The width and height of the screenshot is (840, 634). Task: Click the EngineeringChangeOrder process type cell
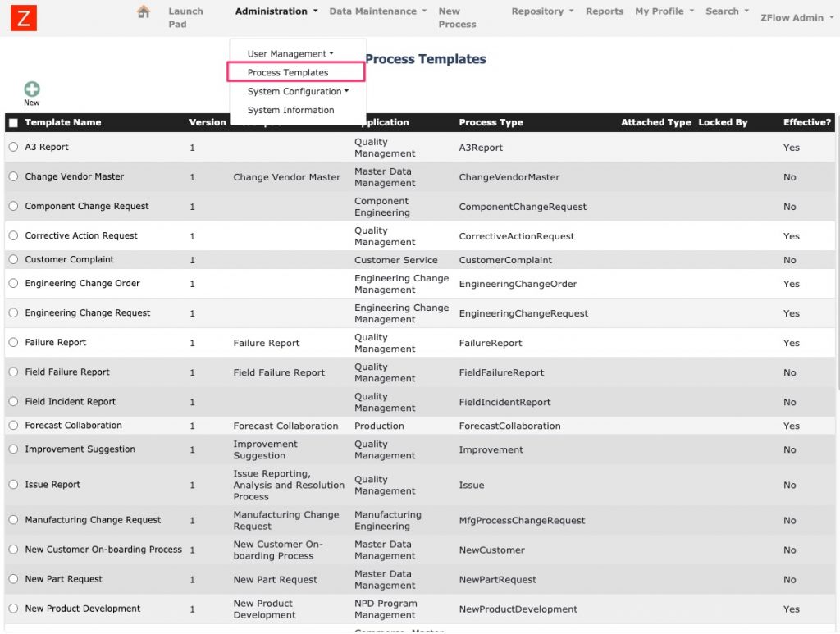518,284
